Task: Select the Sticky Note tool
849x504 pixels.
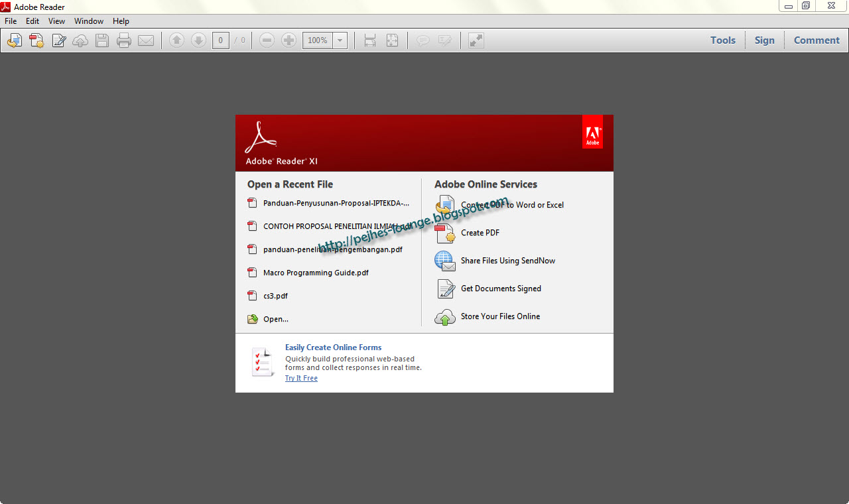Action: [423, 40]
